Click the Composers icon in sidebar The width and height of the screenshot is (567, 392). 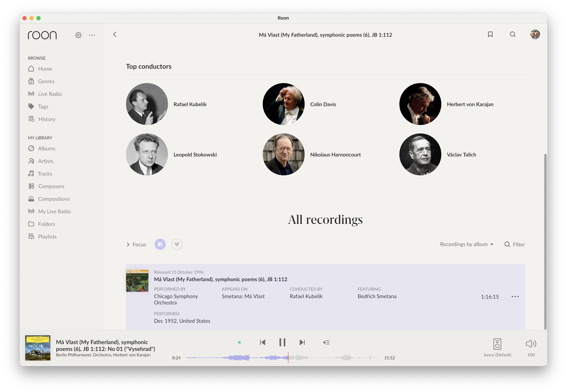point(31,186)
